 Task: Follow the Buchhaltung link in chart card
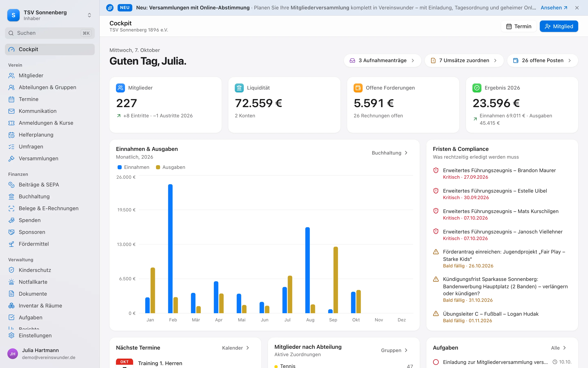click(x=390, y=153)
